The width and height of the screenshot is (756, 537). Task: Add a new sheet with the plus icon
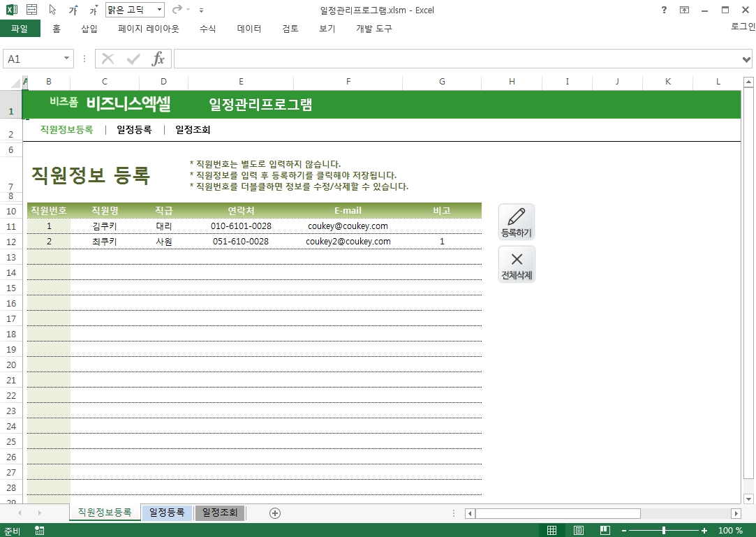click(275, 513)
